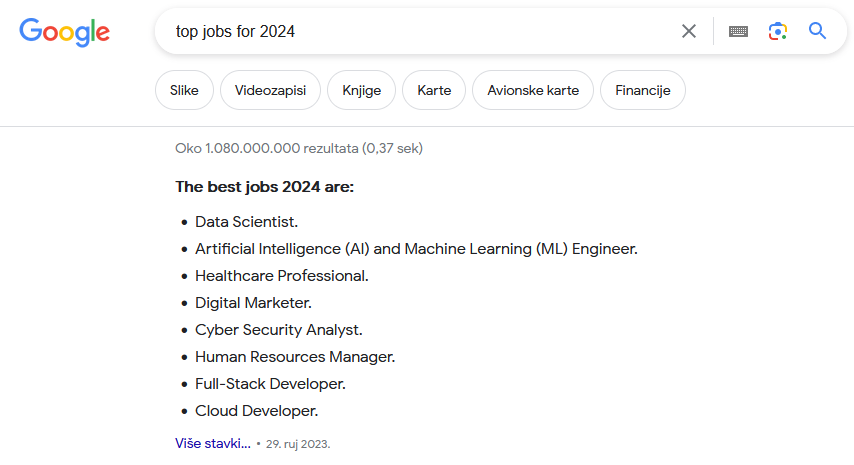The height and width of the screenshot is (465, 854).
Task: Open the Karte filter
Action: 434,90
